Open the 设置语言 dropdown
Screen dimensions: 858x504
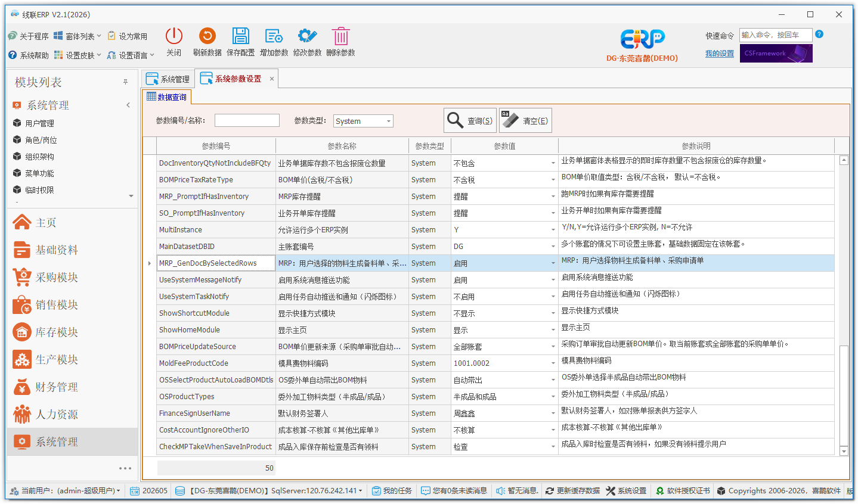131,55
